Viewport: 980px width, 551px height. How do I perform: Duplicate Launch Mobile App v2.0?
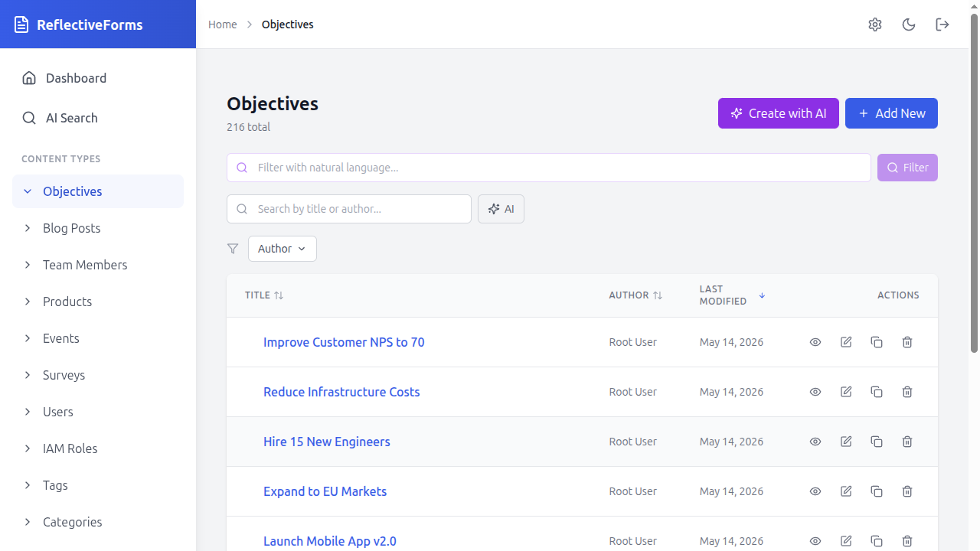point(877,541)
